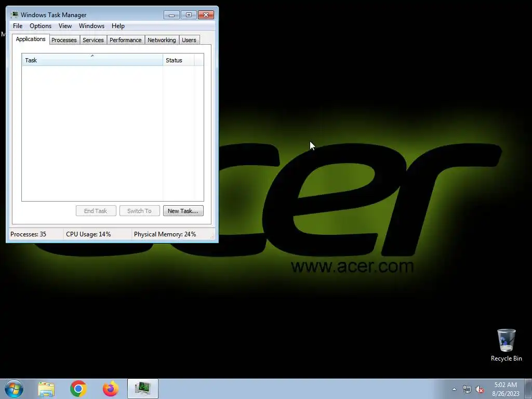Click the Physical Memory: 24% status entry
532x399 pixels.
(165, 234)
